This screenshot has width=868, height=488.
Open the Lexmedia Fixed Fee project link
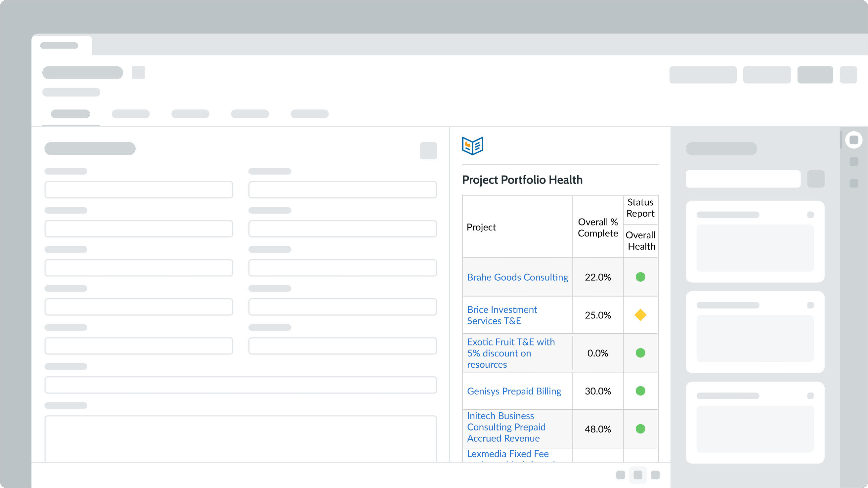(x=507, y=454)
